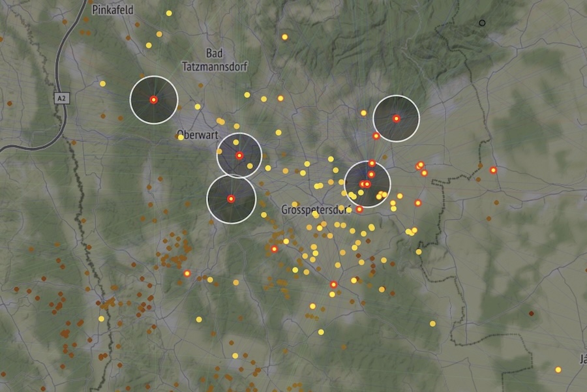Click the easternmost red ringed marker

pos(493,170)
